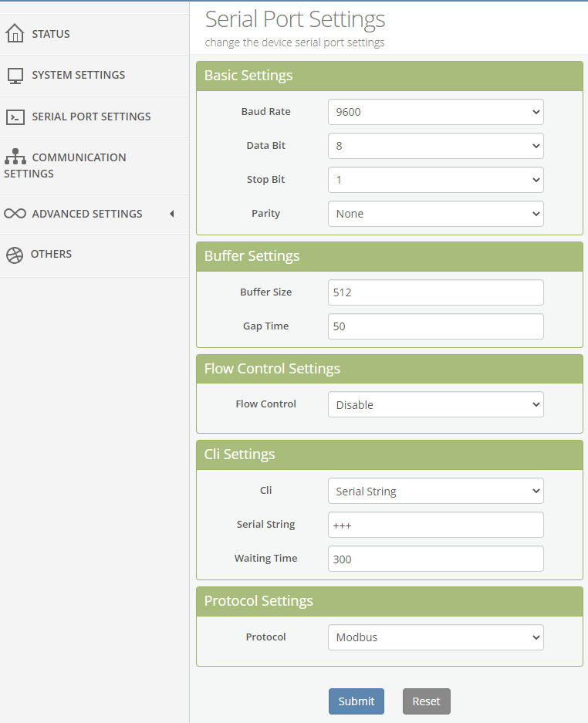Click the Gap Time input field
This screenshot has height=723, width=588.
point(436,326)
